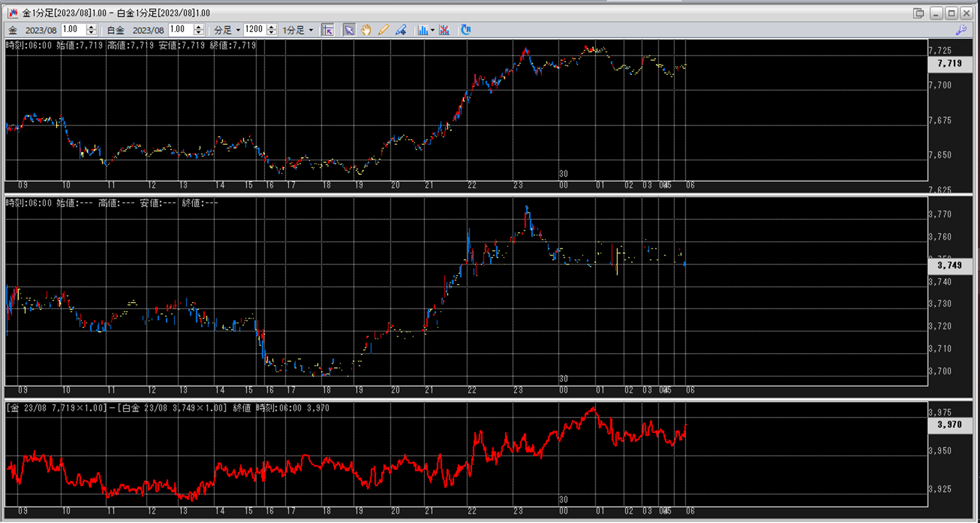Open the bar chart indicator dropdown arrow
The image size is (980, 523).
pyautogui.click(x=432, y=30)
